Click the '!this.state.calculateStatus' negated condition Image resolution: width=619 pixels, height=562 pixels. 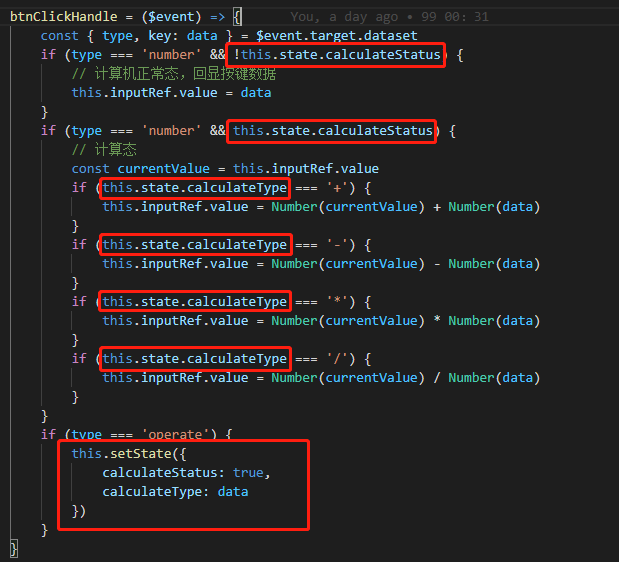pyautogui.click(x=336, y=55)
